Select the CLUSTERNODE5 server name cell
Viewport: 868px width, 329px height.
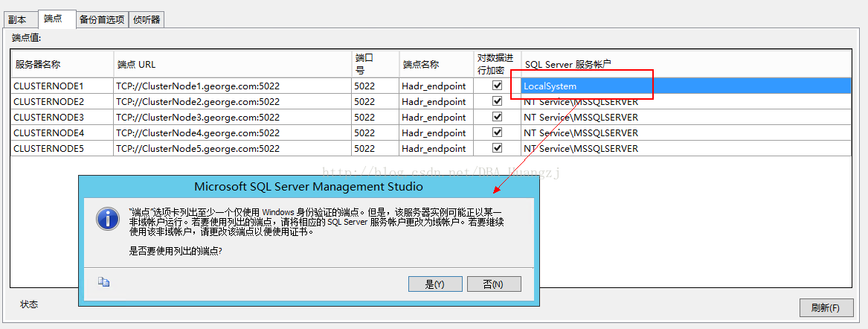(62, 148)
